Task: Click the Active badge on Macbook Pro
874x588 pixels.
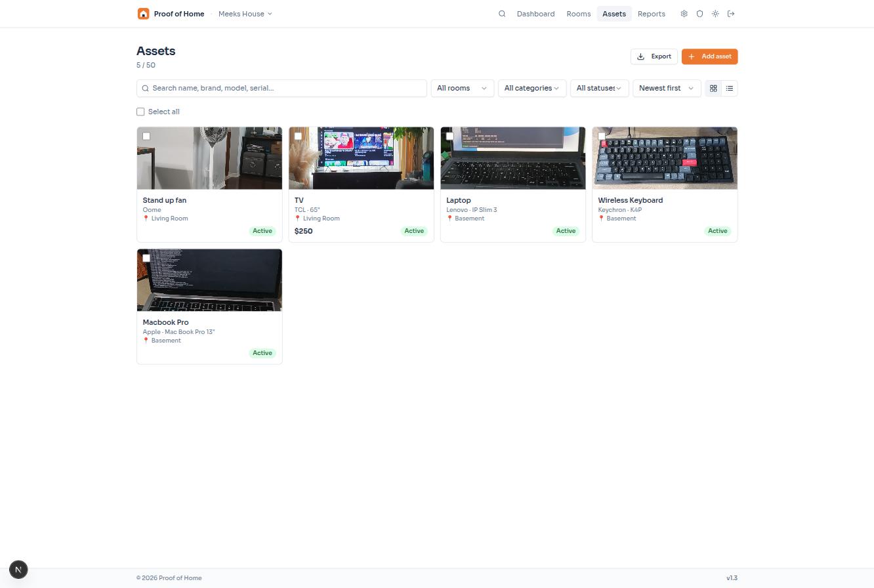Action: pyautogui.click(x=262, y=353)
